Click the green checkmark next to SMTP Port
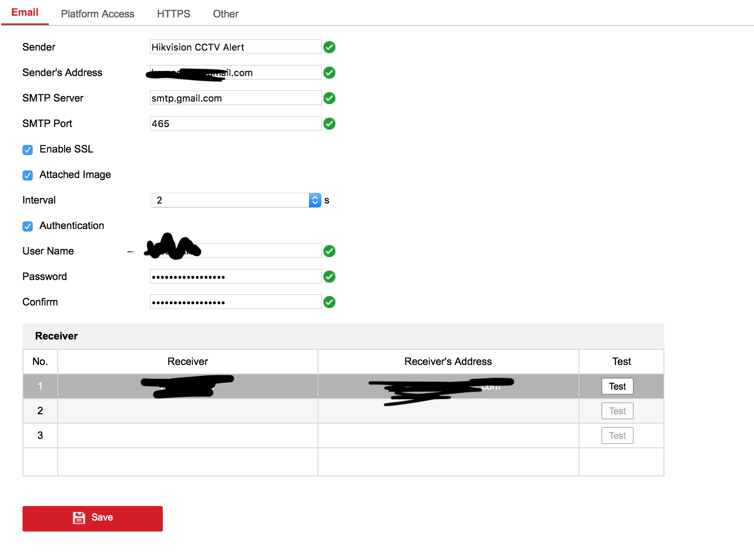Screen dimensions: 754x560 tap(329, 124)
